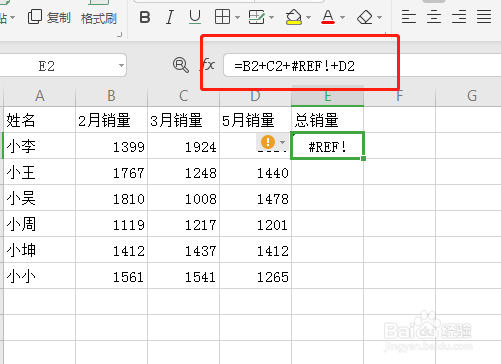Select column E header
501x364 pixels.
(328, 96)
